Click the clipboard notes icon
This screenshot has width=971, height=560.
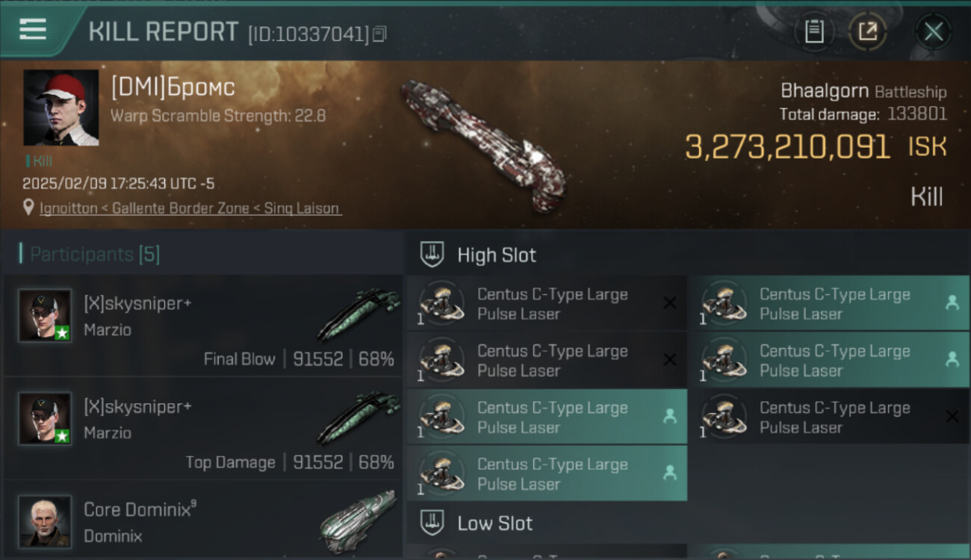[x=813, y=31]
